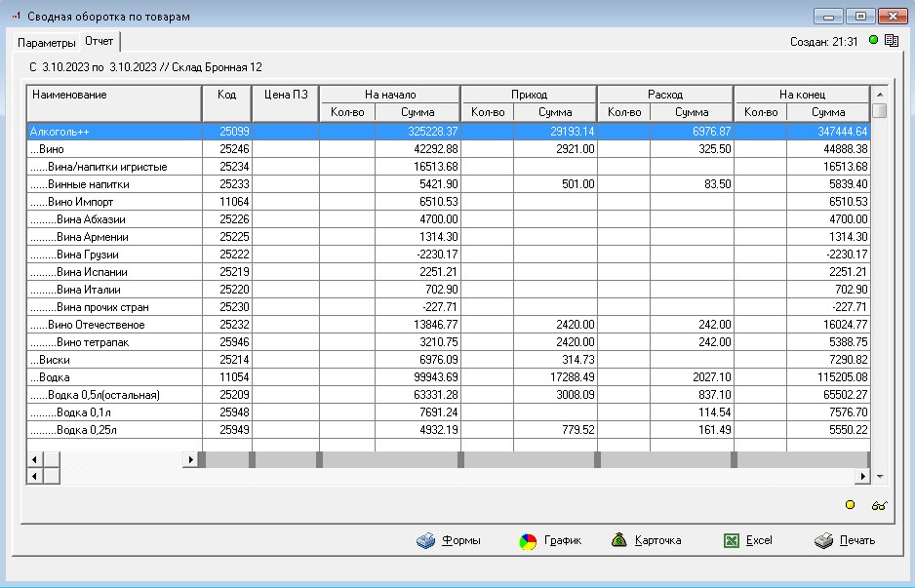Select the ...Водка category row
Screen dimensions: 915x588
[x=113, y=376]
